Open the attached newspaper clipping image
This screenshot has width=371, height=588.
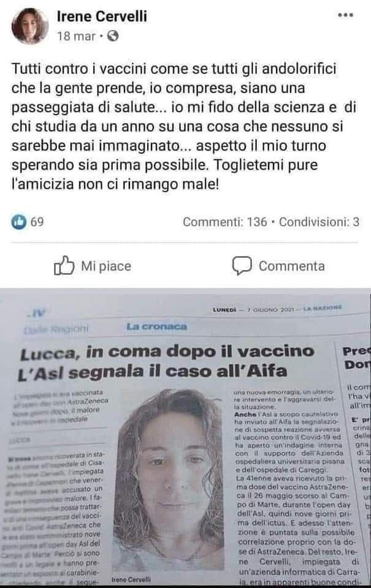185,437
